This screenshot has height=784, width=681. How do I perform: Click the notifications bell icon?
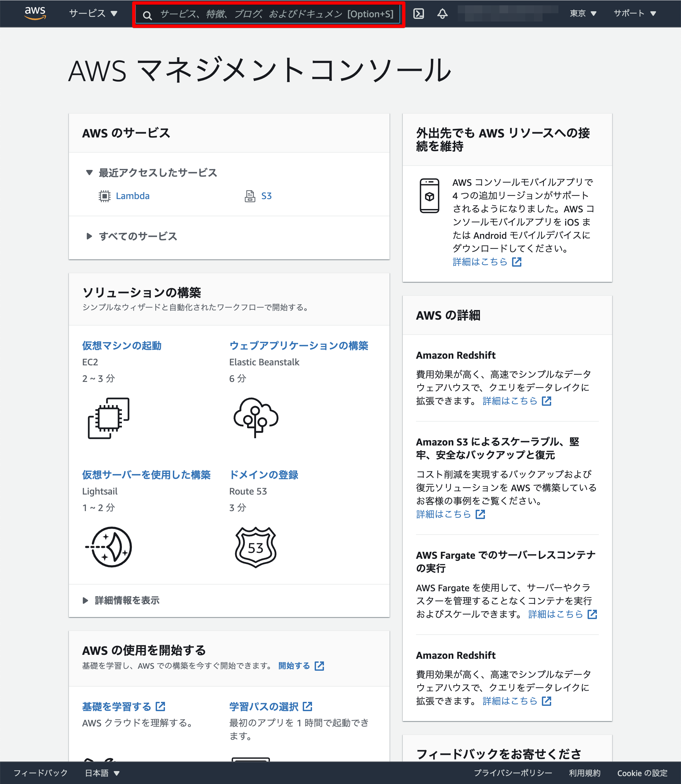[x=442, y=14]
